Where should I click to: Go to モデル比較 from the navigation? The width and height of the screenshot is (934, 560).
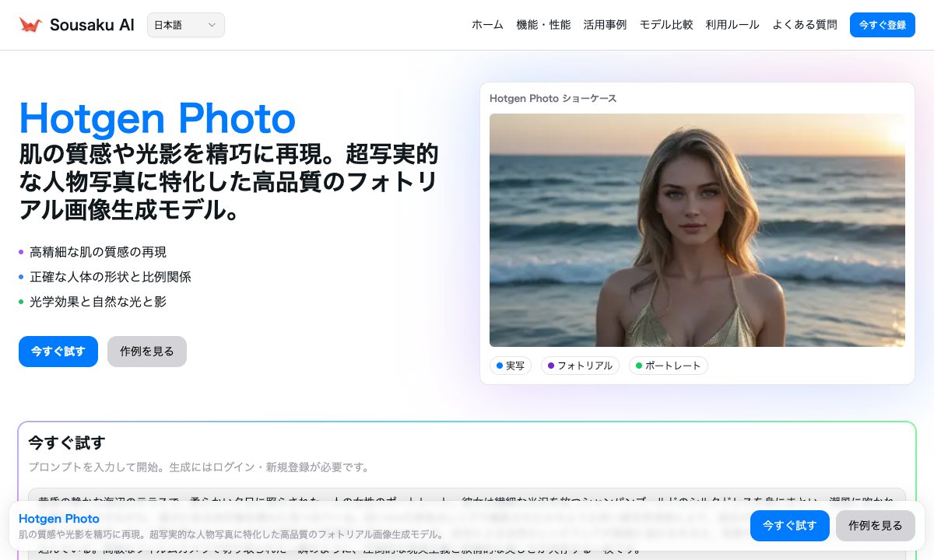[x=666, y=24]
